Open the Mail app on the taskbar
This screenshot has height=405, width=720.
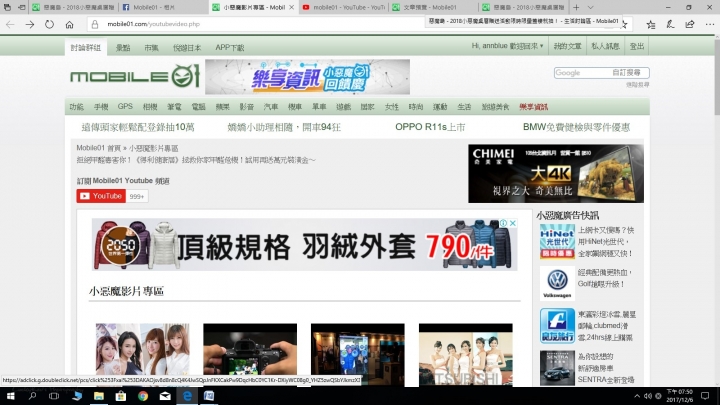165,396
